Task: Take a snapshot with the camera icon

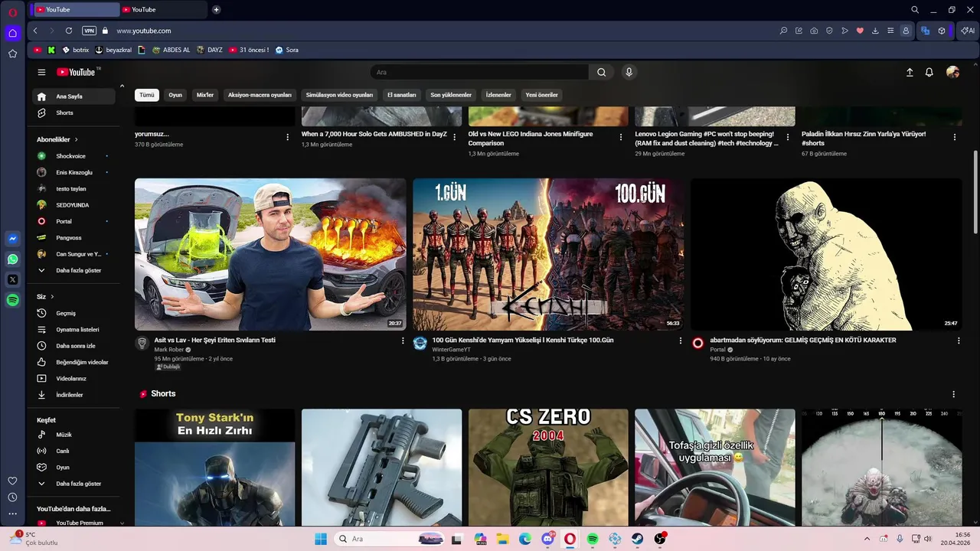Action: (814, 31)
